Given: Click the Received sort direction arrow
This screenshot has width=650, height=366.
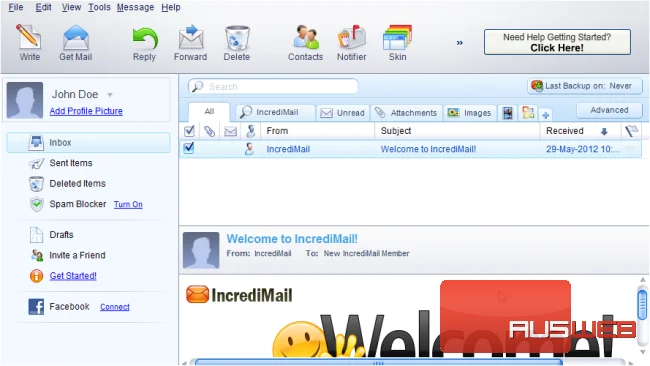Looking at the screenshot, I should (604, 132).
